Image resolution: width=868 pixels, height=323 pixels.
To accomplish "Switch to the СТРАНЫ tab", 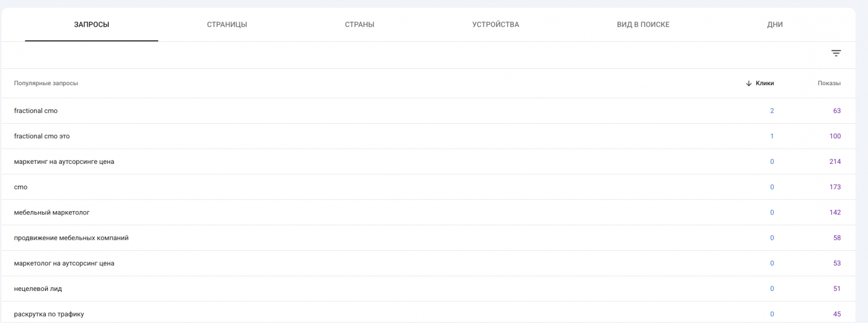I will tap(360, 24).
